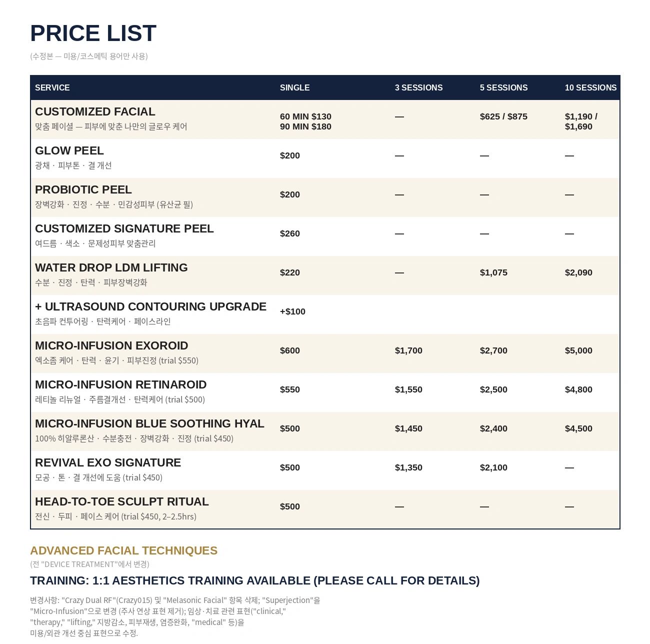Image resolution: width=650 pixels, height=644 pixels.
Task: Click the PRICE LIST heading
Action: tap(93, 33)
